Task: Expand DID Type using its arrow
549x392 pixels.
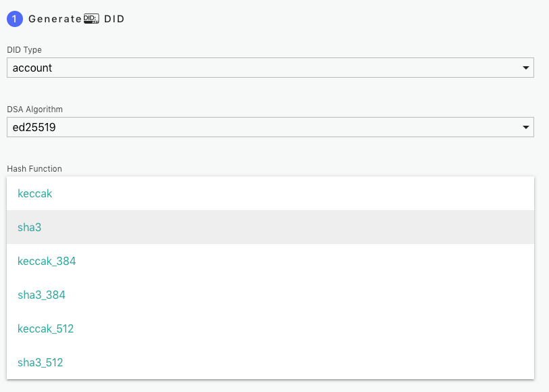Action: coord(525,68)
